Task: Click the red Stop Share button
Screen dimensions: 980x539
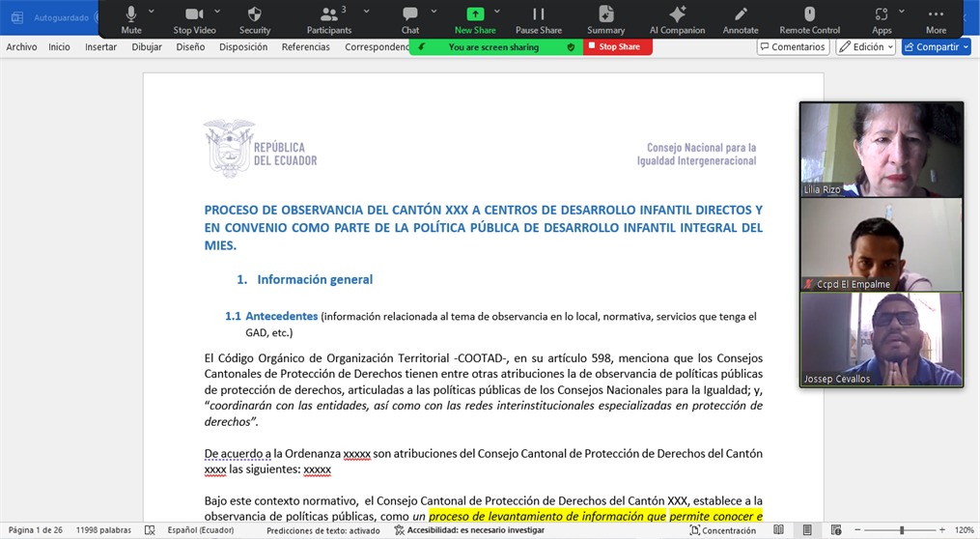Action: 618,47
